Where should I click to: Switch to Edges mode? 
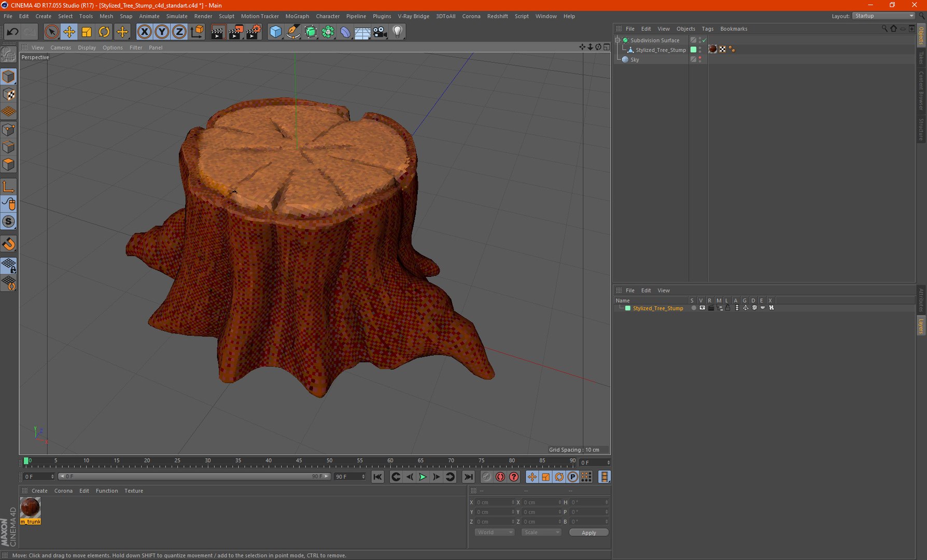(9, 147)
